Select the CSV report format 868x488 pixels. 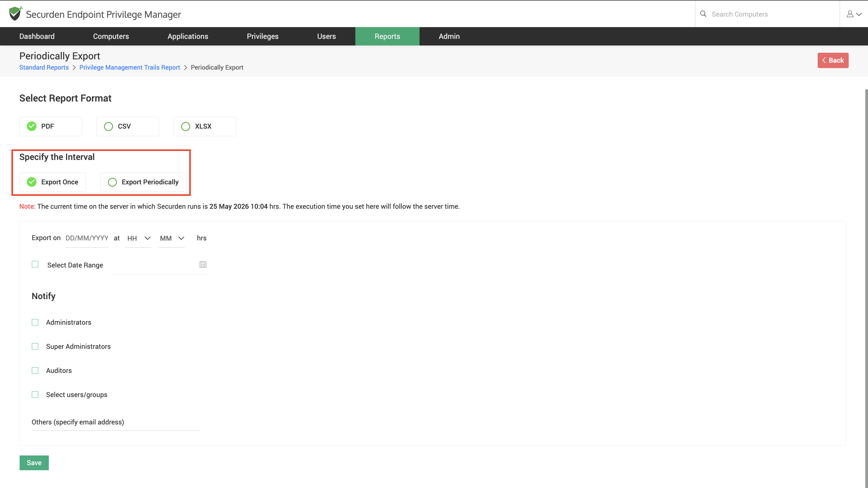coord(128,126)
